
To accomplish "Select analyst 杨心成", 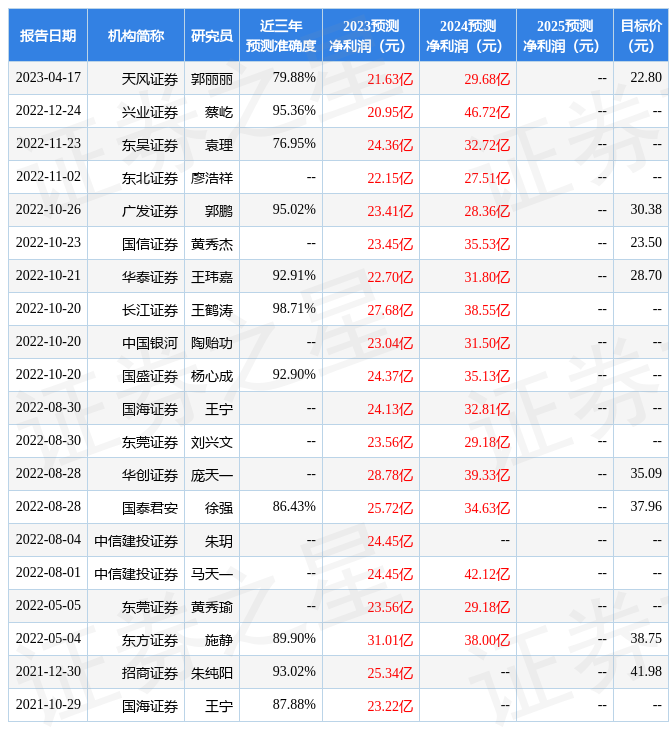I will click(212, 377).
